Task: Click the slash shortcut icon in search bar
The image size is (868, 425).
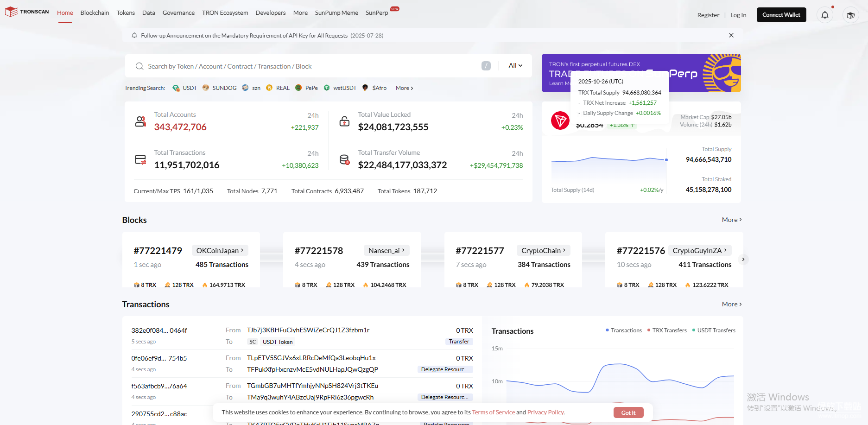Action: 486,66
